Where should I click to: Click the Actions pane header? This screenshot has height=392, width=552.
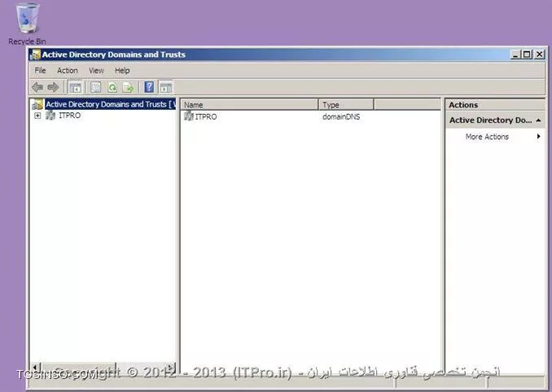tap(495, 105)
